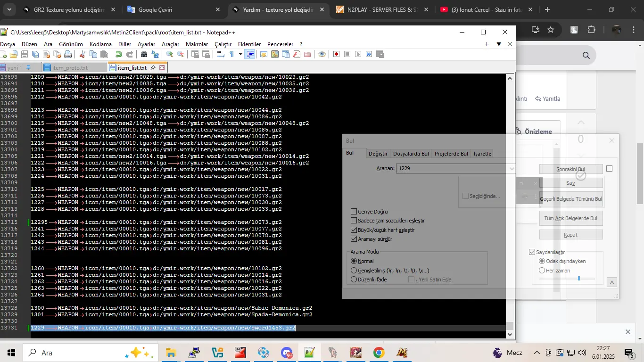Show hidden system tray icons
644x362 pixels.
(537, 353)
